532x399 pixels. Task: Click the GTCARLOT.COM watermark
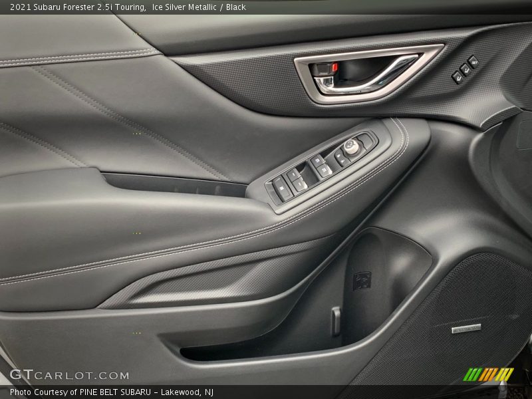pos(69,375)
